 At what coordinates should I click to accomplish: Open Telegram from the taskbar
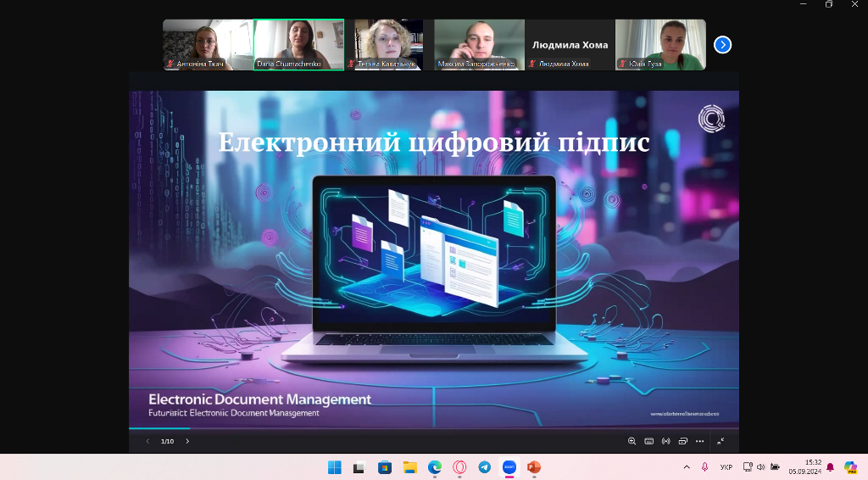coord(484,466)
